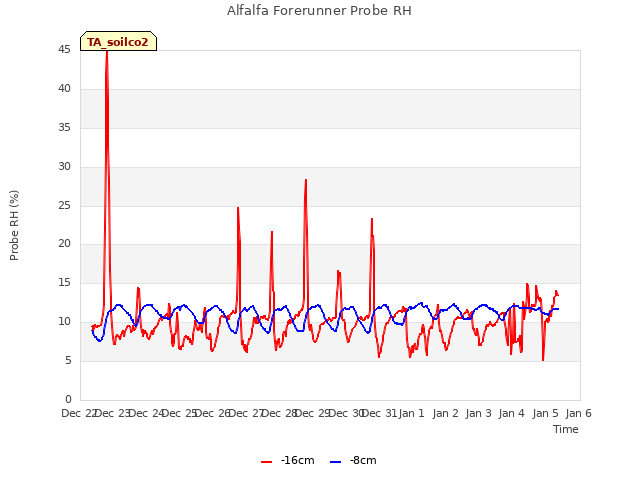Click the 45 y-axis tick label
Screen dimensions: 640x480
pyautogui.click(x=64, y=50)
